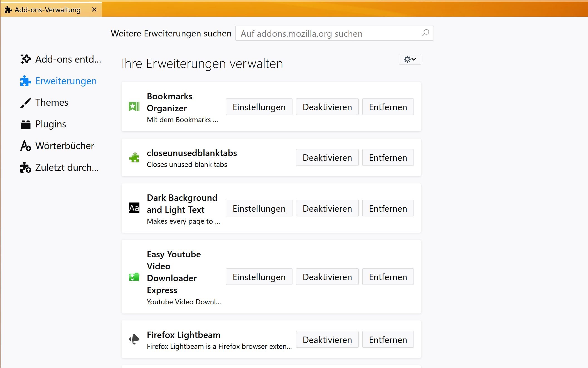This screenshot has width=588, height=368.
Task: Open Einstellungen for Dark Background and Light Text
Action: tap(259, 208)
